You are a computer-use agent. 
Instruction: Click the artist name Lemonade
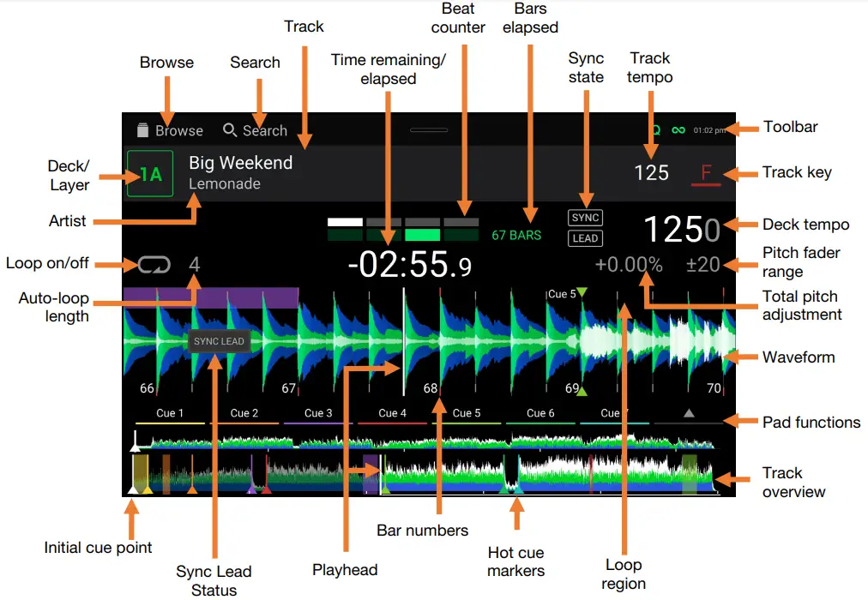224,183
